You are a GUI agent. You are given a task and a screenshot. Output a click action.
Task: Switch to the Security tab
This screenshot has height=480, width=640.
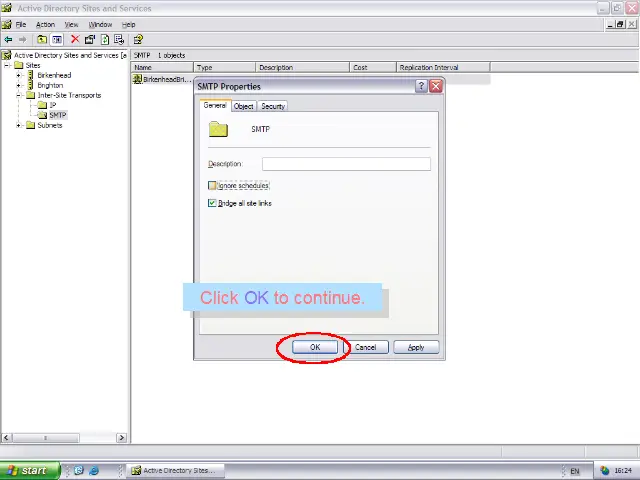(x=273, y=106)
